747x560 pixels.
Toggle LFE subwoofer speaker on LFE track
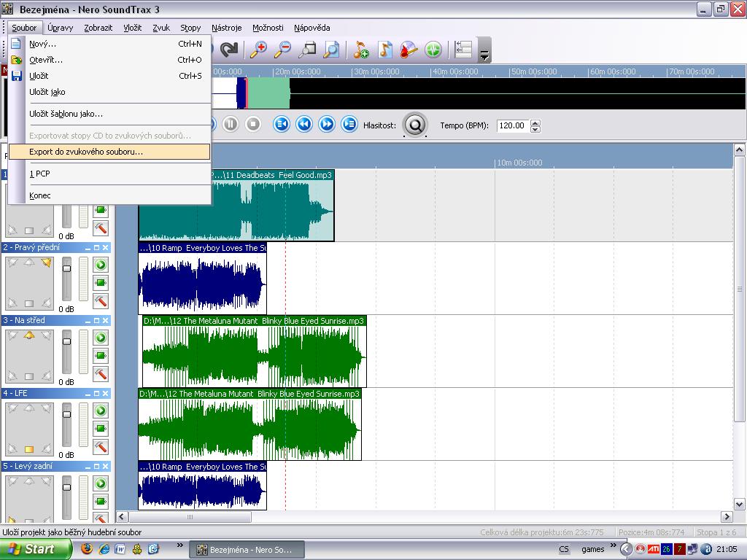[29, 449]
